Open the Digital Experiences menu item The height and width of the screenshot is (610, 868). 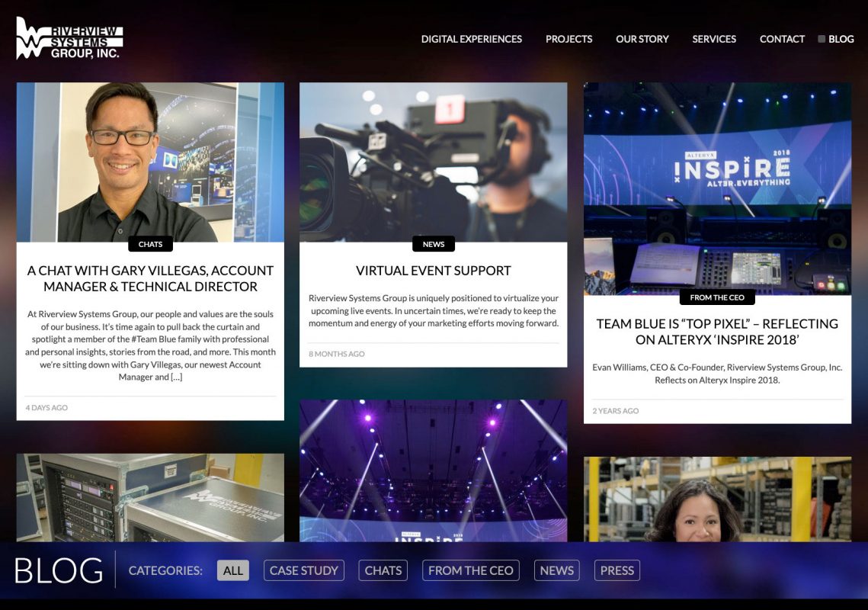click(x=471, y=39)
